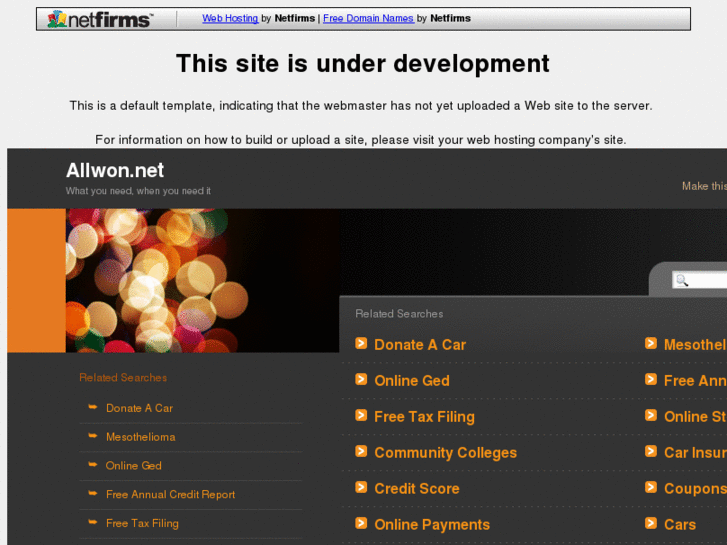Click the sidebar Related Searches heading
This screenshot has height=545, width=727.
pos(123,378)
